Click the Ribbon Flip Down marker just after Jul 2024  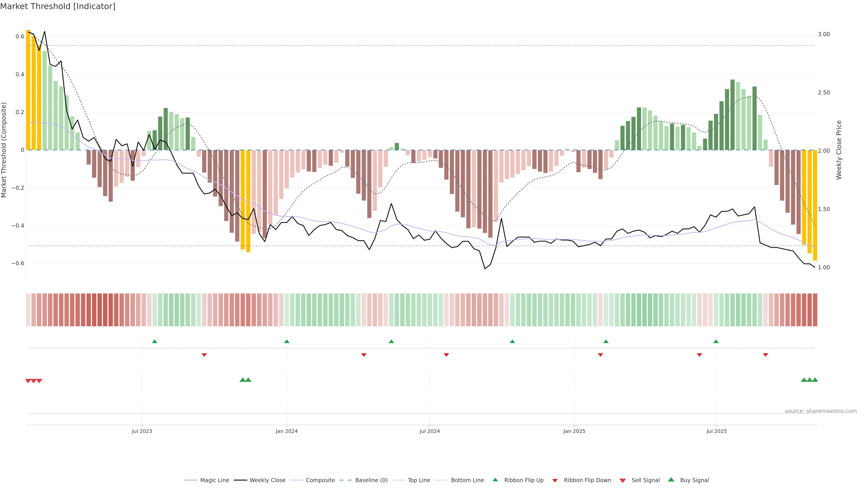446,355
